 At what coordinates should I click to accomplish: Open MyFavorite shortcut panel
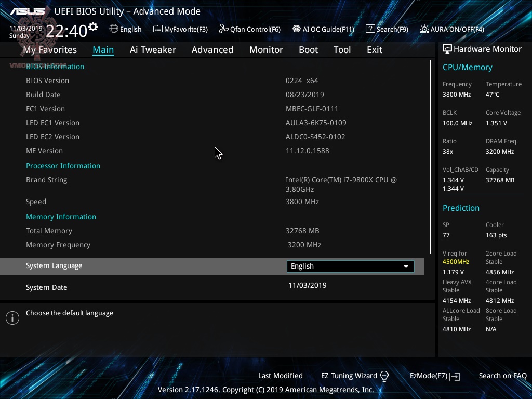coord(180,29)
